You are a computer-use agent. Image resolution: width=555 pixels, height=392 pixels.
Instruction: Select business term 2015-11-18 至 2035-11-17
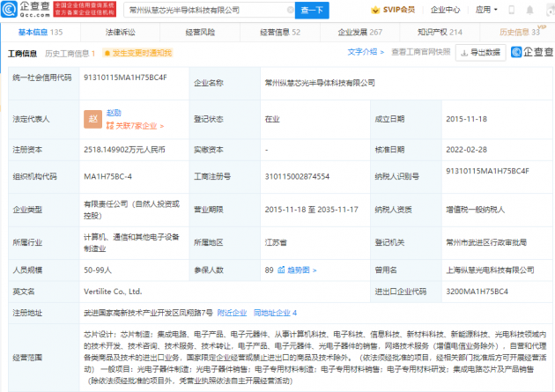[312, 210]
